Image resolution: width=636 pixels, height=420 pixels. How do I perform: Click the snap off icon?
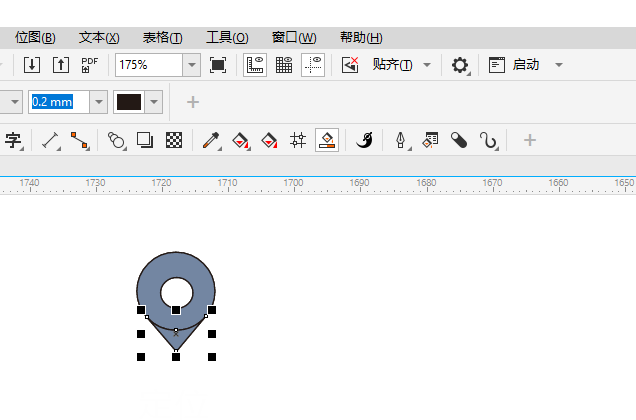350,65
